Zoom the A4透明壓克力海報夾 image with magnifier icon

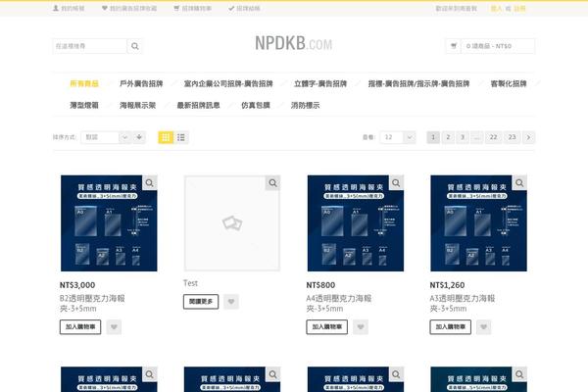396,182
